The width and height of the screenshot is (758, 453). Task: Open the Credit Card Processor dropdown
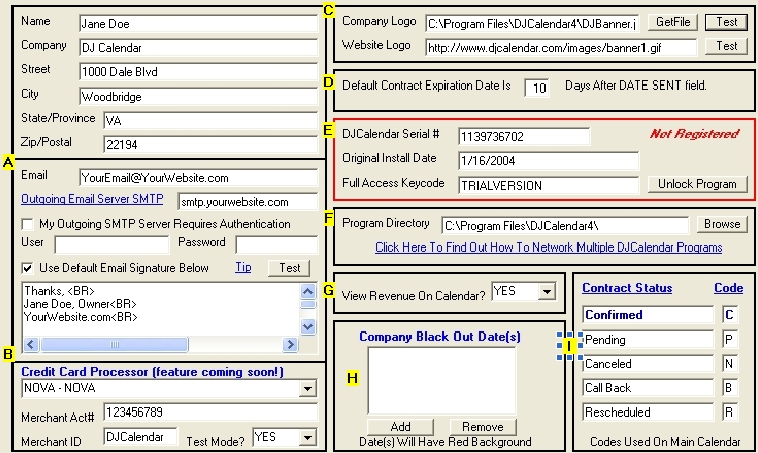coord(307,388)
